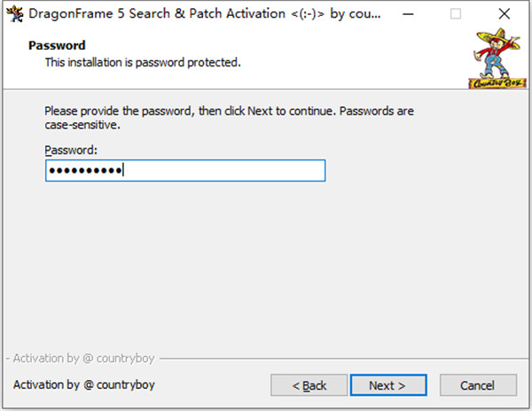Viewport: 532px width, 411px height.
Task: Click the Country Boy banner under the mascot
Action: 497,83
